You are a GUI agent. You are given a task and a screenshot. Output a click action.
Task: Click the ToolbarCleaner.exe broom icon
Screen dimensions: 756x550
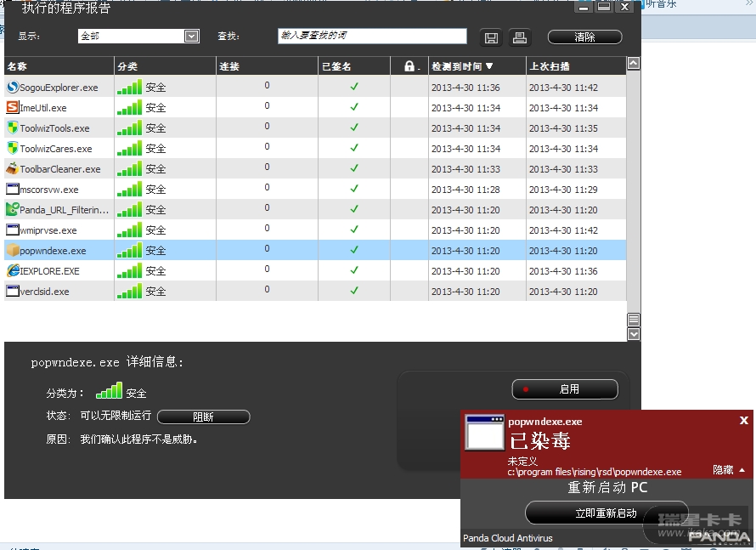(13, 168)
